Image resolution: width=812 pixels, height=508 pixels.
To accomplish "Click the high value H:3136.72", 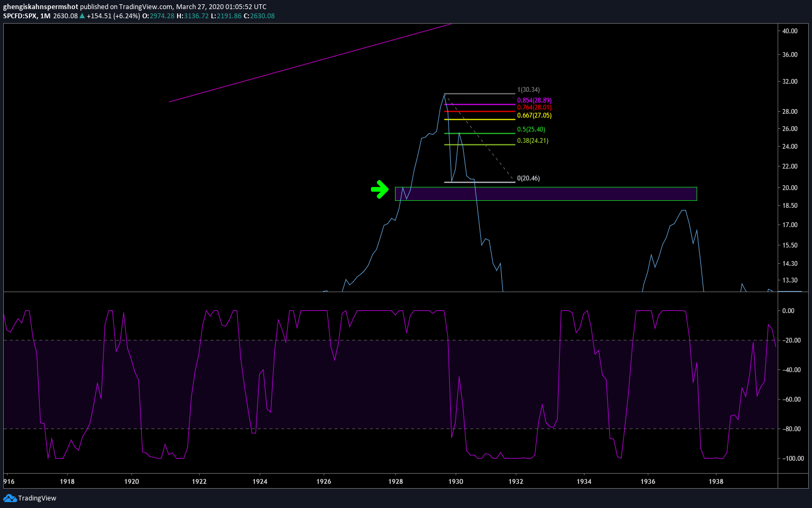I will (x=193, y=16).
